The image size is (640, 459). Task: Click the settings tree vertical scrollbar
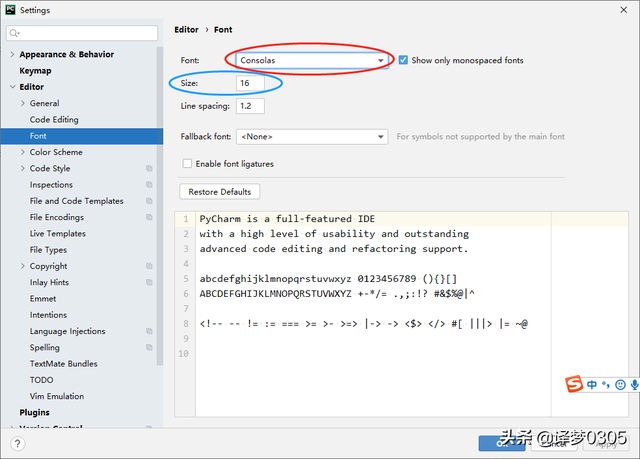click(160, 206)
